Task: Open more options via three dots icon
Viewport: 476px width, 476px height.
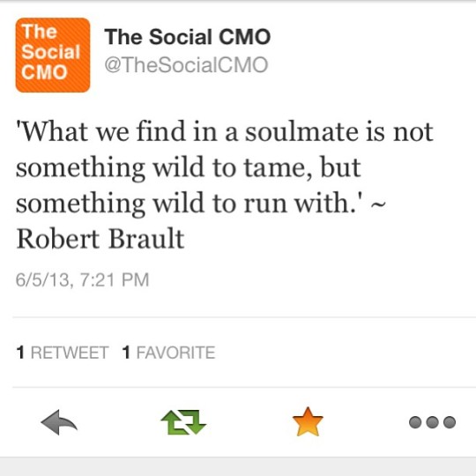Action: 432,422
